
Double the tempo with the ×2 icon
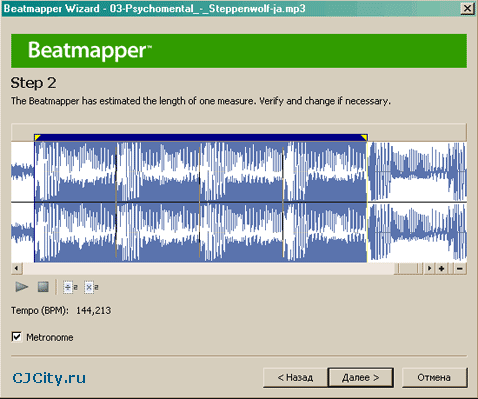click(x=91, y=287)
